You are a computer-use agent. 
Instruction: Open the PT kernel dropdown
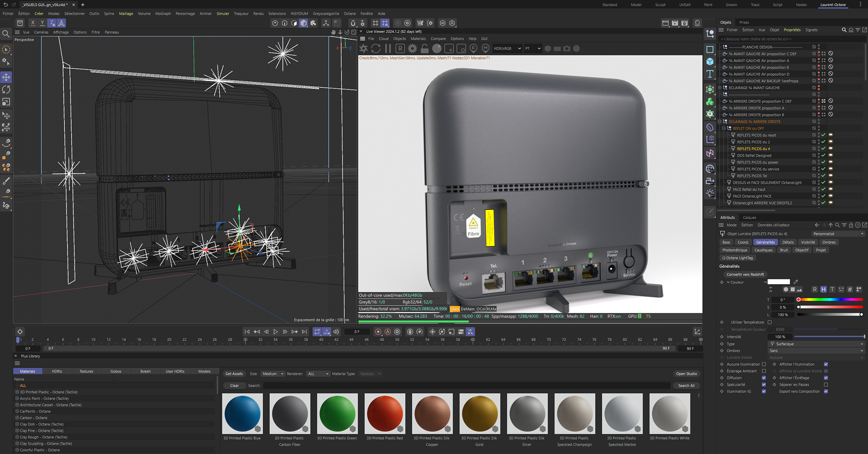(x=533, y=48)
